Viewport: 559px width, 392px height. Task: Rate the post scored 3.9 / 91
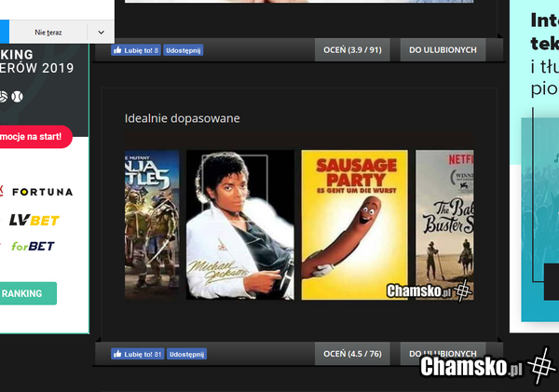353,50
